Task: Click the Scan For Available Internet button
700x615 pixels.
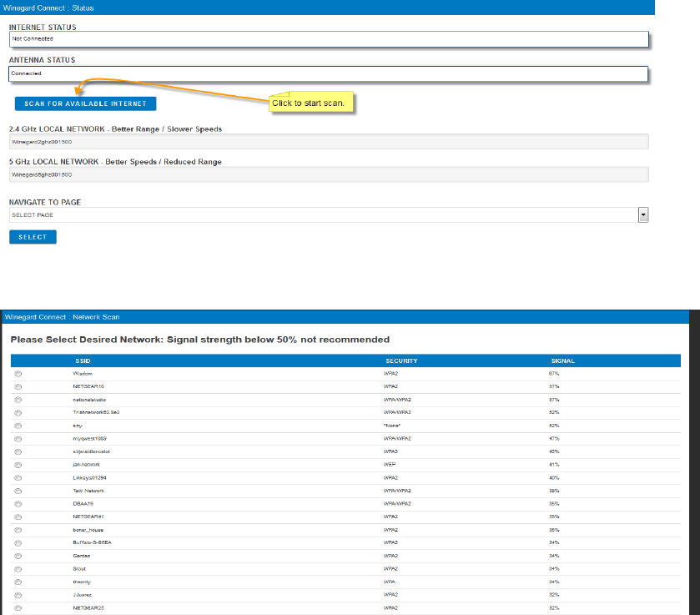Action: pos(85,103)
